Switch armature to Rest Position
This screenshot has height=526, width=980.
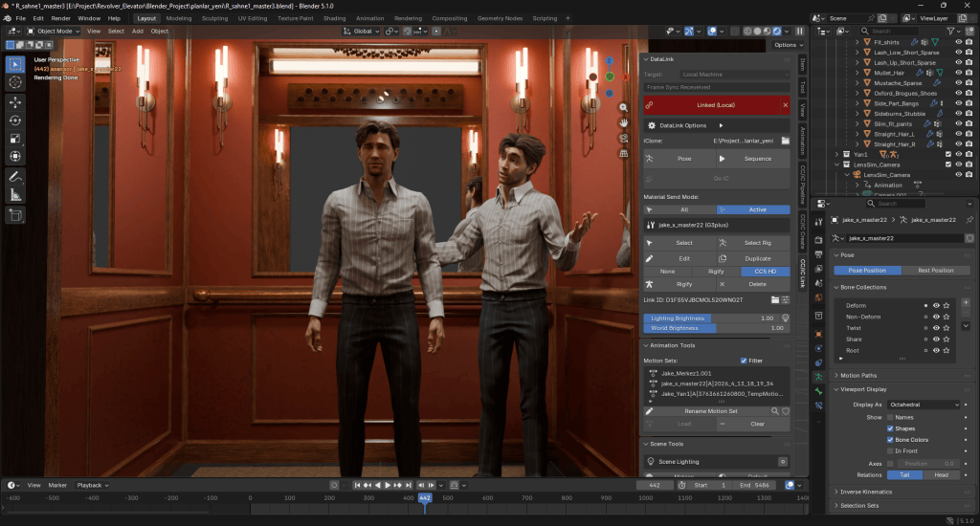point(936,271)
